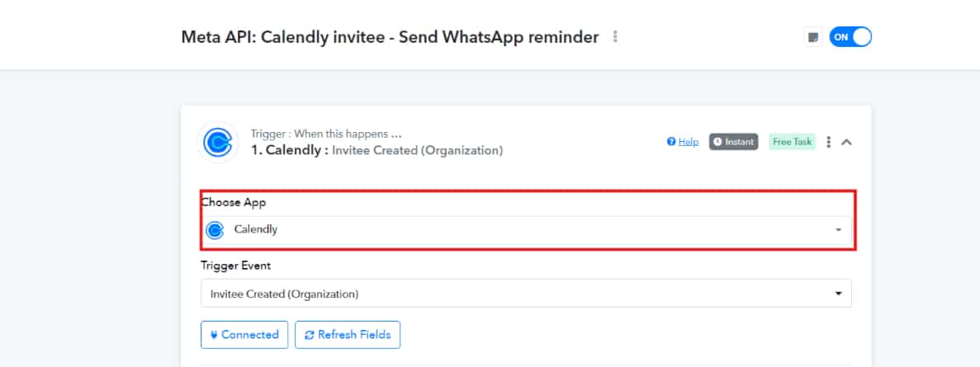This screenshot has height=367, width=980.
Task: Open the trigger step three-dot options menu
Action: pyautogui.click(x=829, y=142)
